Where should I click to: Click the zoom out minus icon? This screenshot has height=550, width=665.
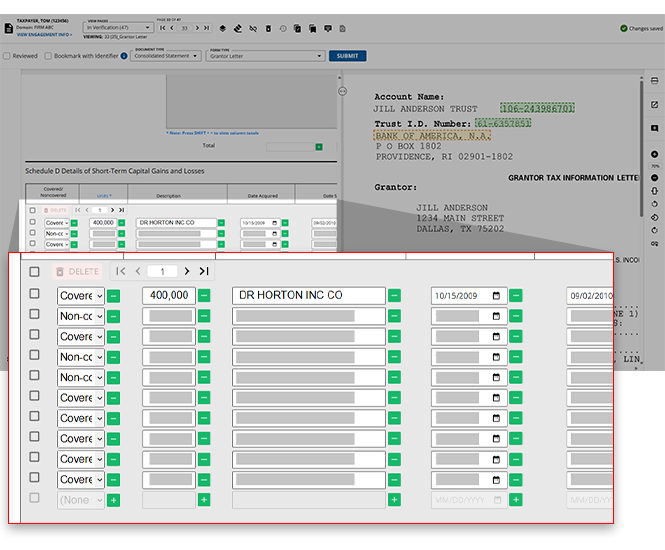(654, 177)
